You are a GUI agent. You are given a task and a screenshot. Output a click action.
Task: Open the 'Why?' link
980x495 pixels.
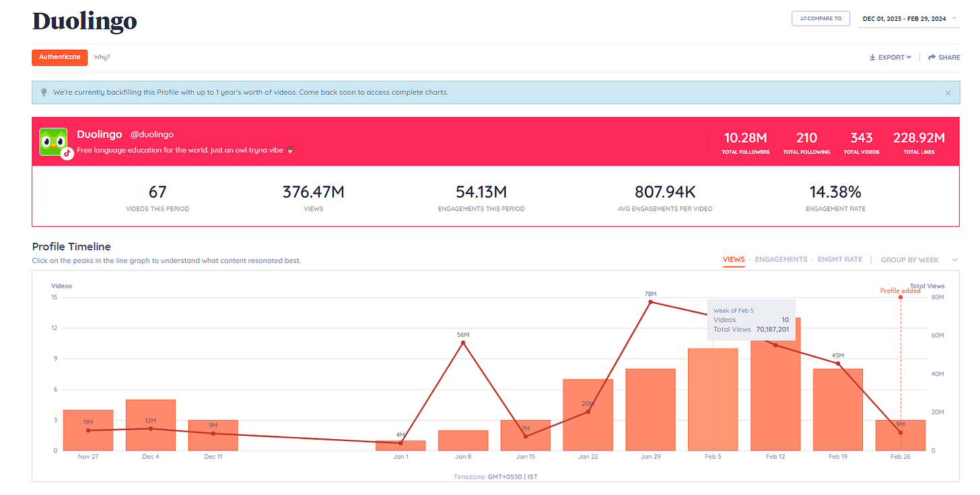(102, 57)
